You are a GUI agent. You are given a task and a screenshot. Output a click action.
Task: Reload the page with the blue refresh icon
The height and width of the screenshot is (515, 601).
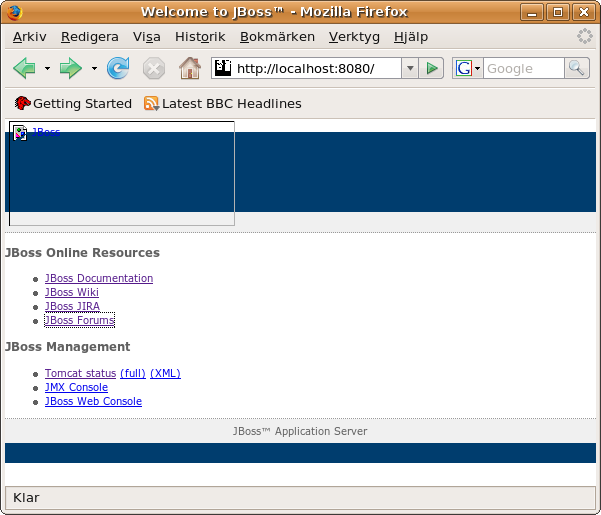pos(118,68)
